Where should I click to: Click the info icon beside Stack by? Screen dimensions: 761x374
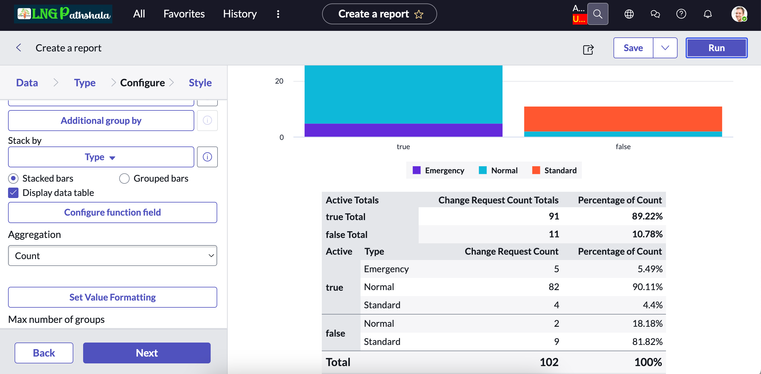click(x=207, y=157)
